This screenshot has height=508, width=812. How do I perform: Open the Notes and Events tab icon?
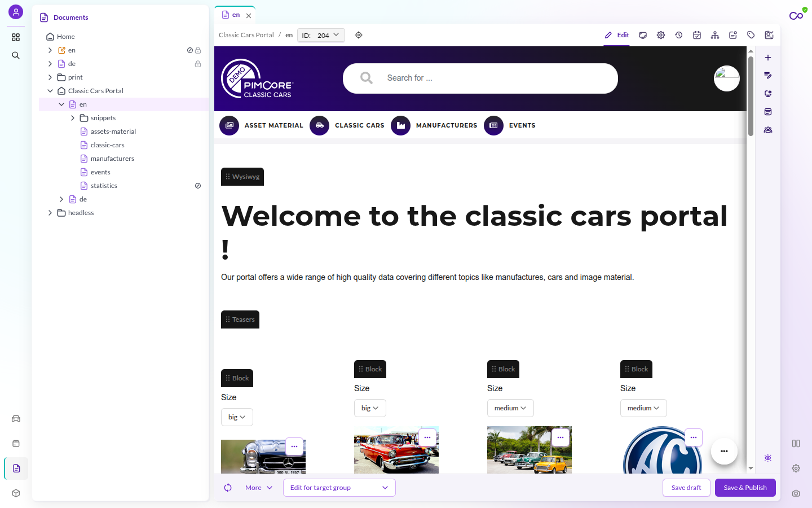[x=733, y=35]
